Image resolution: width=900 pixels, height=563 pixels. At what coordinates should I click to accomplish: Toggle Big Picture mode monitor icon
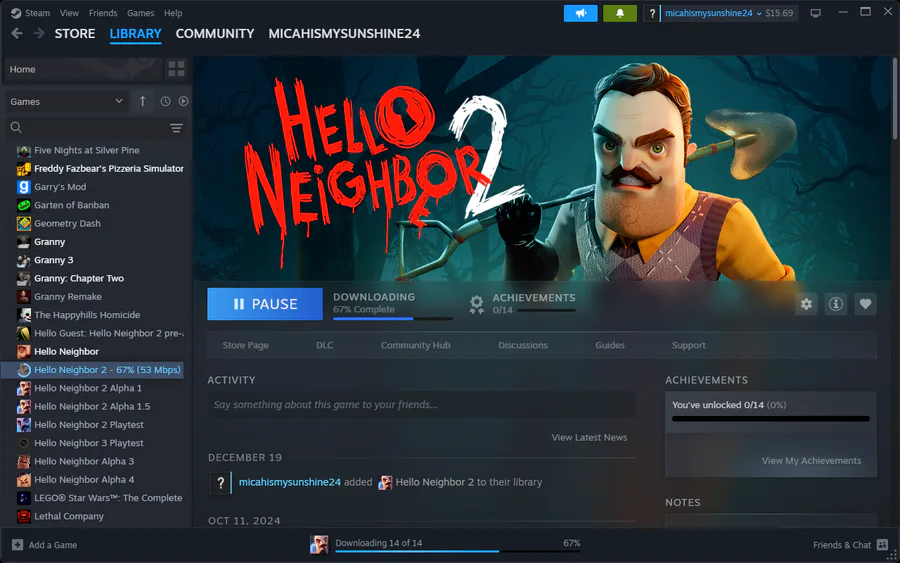815,13
